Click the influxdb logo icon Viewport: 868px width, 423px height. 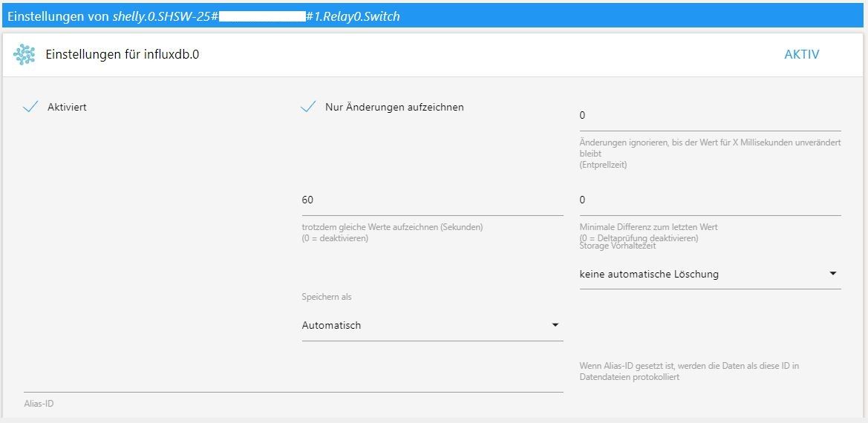click(x=25, y=54)
